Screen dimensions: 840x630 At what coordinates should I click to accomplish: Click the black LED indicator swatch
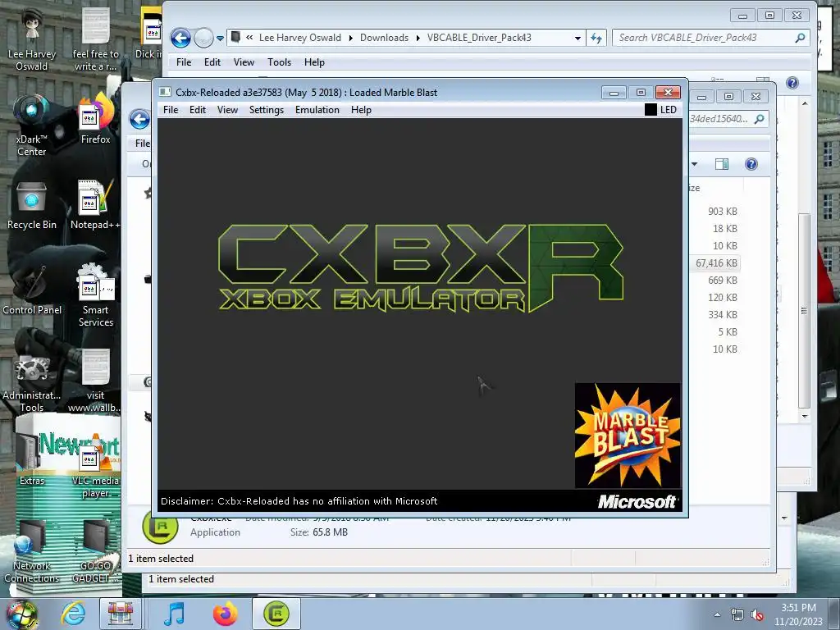pyautogui.click(x=651, y=110)
